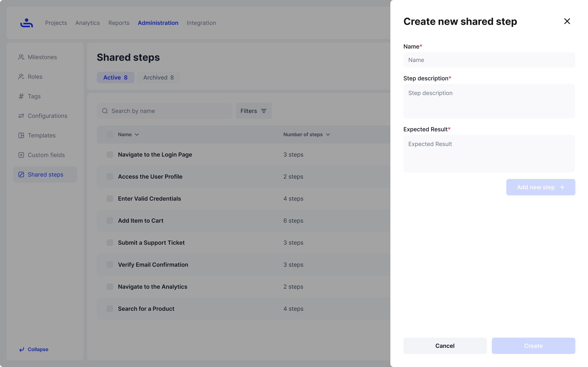Select the Tags hash icon
588x367 pixels.
click(21, 96)
